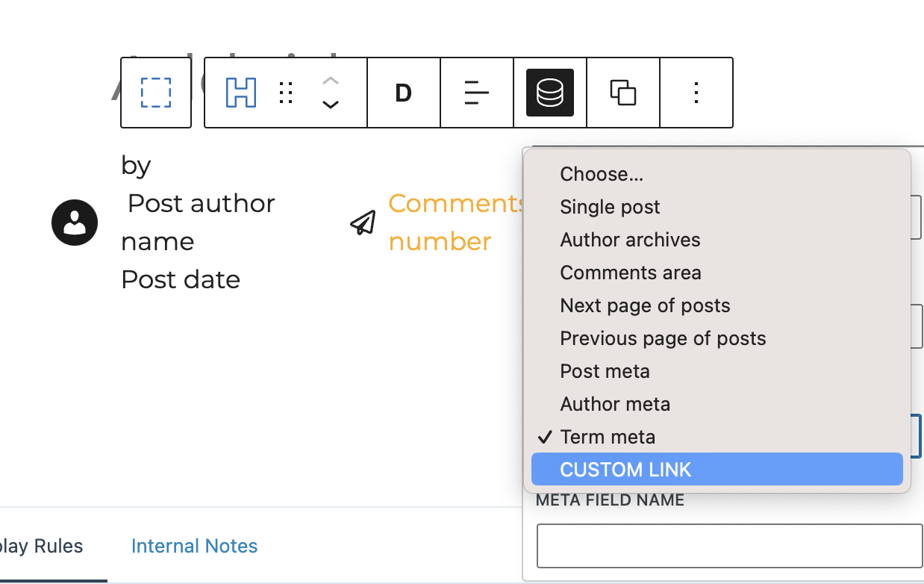Toggle the dynamic data database icon
This screenshot has width=924, height=584.
(550, 93)
